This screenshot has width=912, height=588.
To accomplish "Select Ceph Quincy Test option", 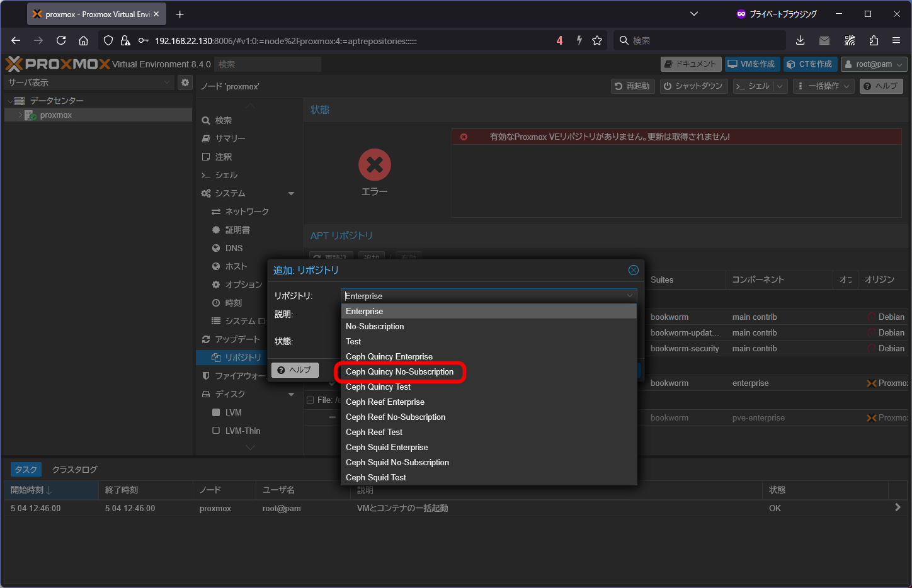I will (489, 387).
